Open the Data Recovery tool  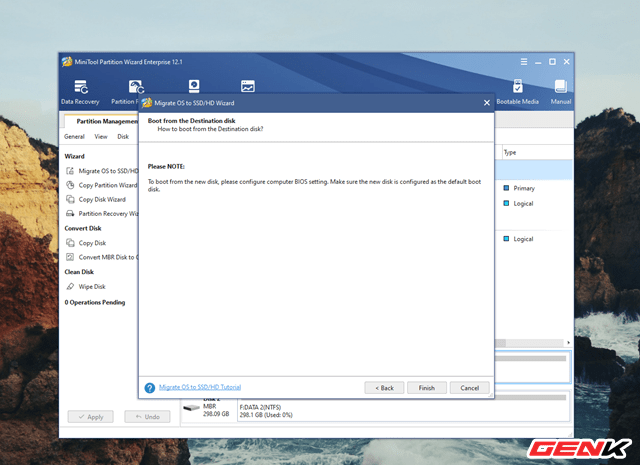[79, 90]
